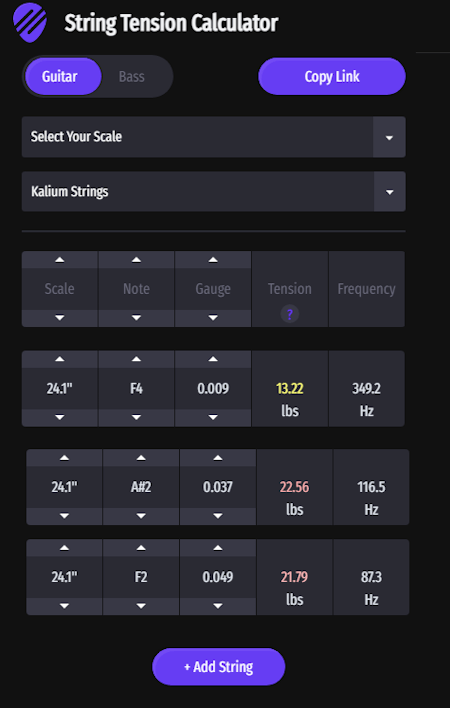The width and height of the screenshot is (450, 708).
Task: Open the Kalium Strings brand dropdown
Action: point(213,191)
